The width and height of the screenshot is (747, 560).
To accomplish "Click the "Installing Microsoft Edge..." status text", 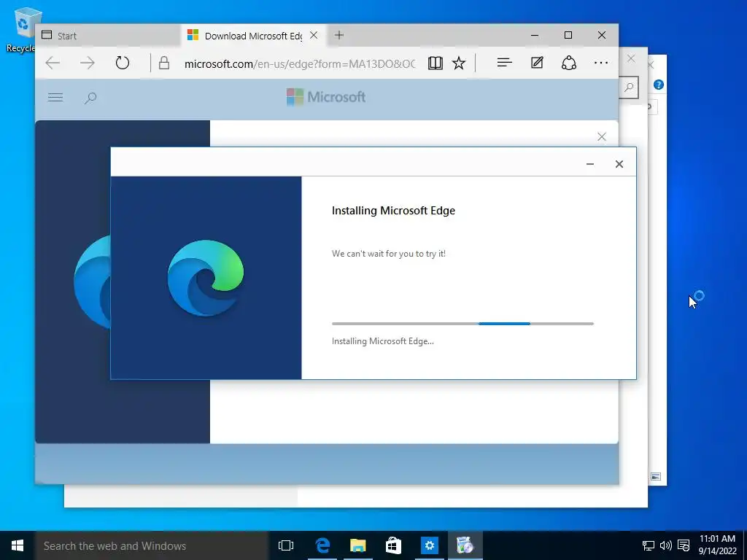I will click(x=382, y=341).
